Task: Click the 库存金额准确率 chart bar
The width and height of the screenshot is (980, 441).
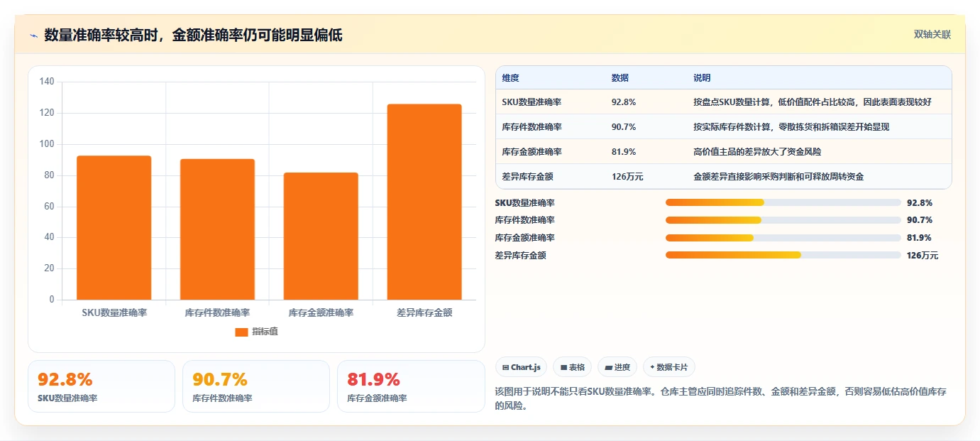Action: pyautogui.click(x=321, y=236)
